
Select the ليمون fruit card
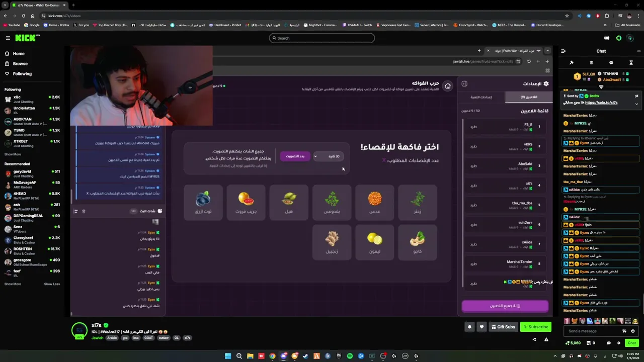374,242
